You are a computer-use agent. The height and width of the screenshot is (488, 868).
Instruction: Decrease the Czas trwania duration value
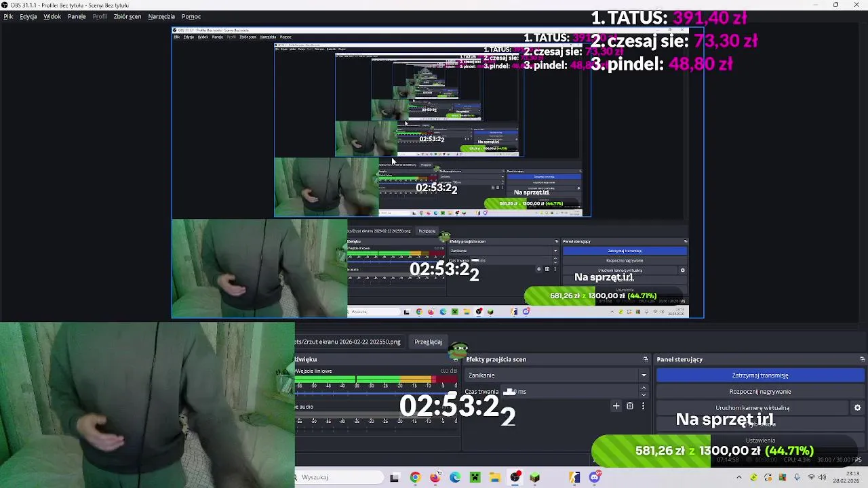click(x=644, y=395)
